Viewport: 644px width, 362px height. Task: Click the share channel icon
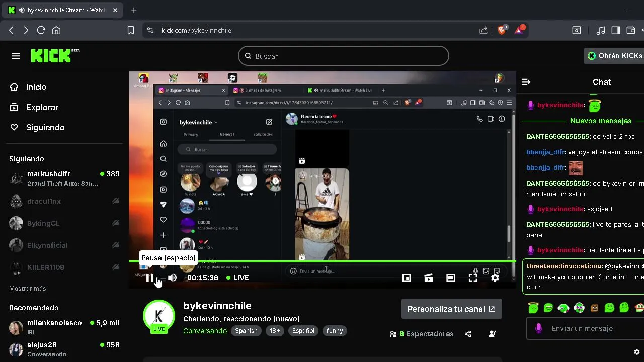[x=468, y=334]
